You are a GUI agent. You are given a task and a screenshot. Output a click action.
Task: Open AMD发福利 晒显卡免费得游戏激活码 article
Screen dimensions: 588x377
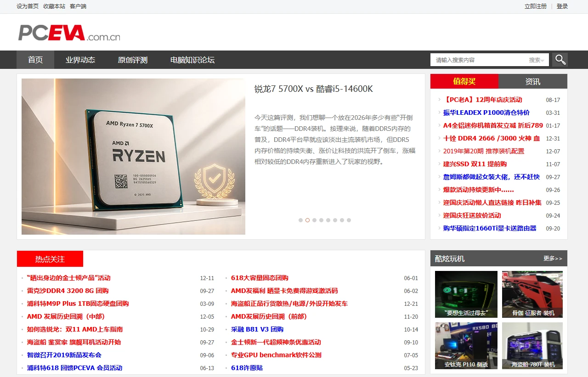tap(284, 291)
